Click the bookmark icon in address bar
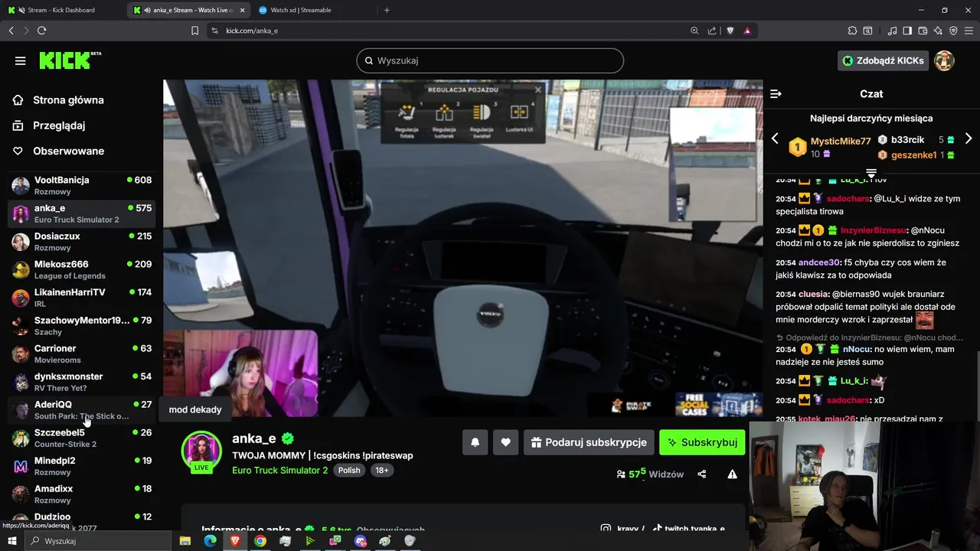 (x=195, y=31)
